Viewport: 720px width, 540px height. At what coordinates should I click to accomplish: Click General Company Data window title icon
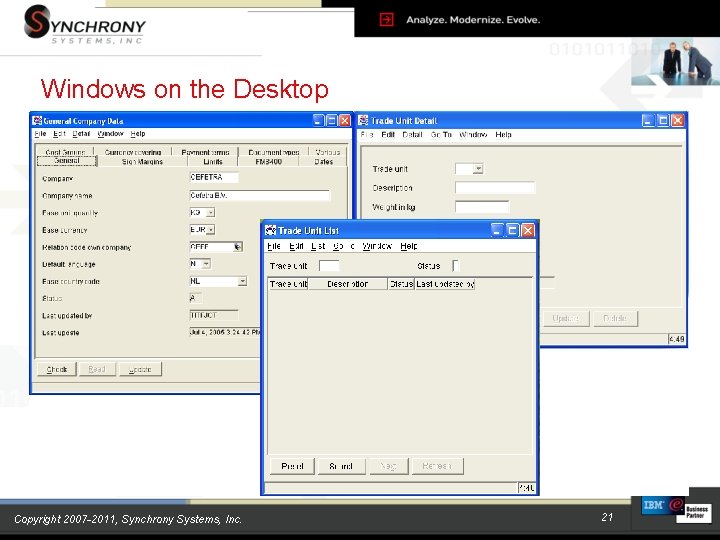click(x=37, y=121)
